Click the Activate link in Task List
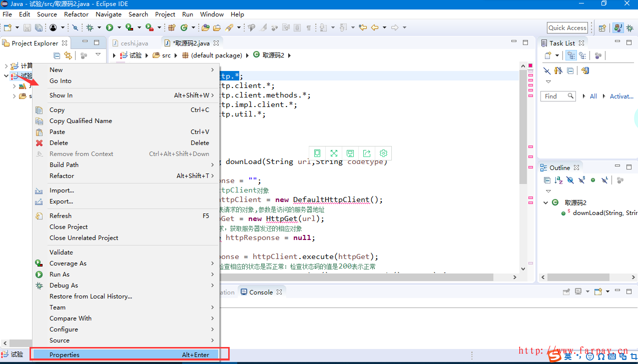Screen dimensions: 638x364 coord(621,96)
